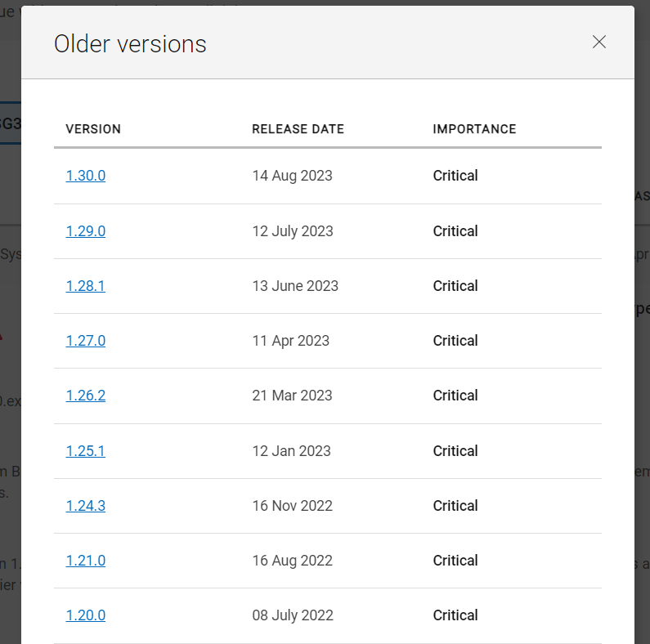650x644 pixels.
Task: Open version 1.28.1 link
Action: click(x=85, y=286)
